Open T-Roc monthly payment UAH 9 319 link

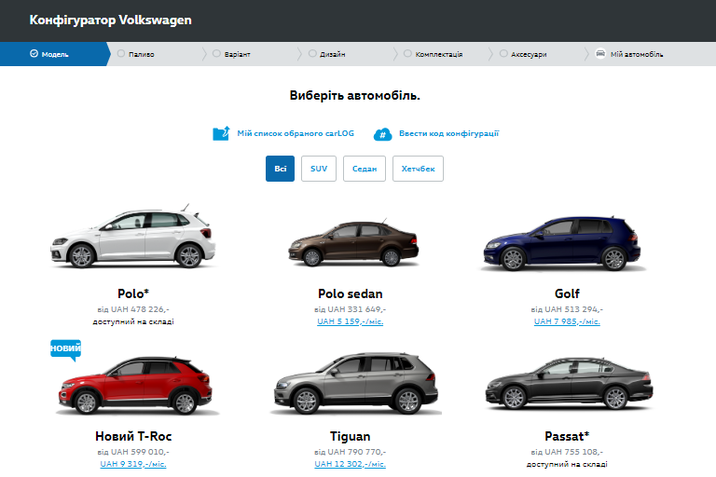(x=133, y=464)
